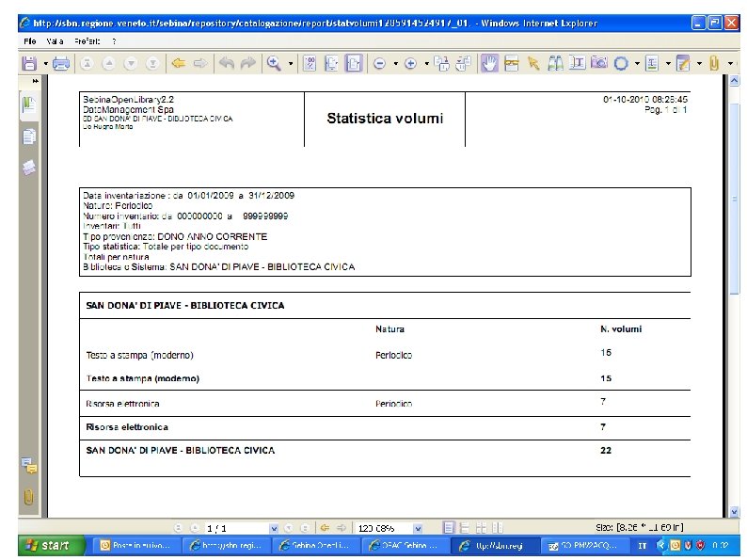This screenshot has width=747, height=560.
Task: Open the shape tool dropdown arrow
Action: pyautogui.click(x=637, y=63)
